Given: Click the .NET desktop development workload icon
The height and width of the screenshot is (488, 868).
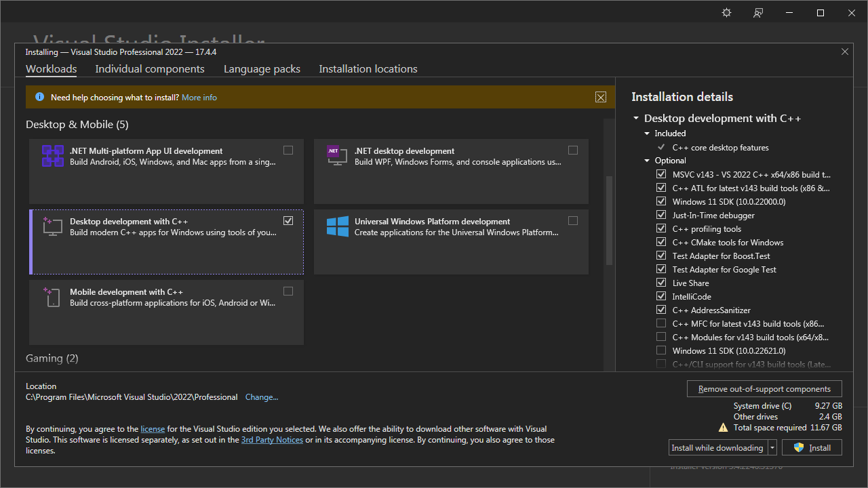Looking at the screenshot, I should [x=336, y=155].
